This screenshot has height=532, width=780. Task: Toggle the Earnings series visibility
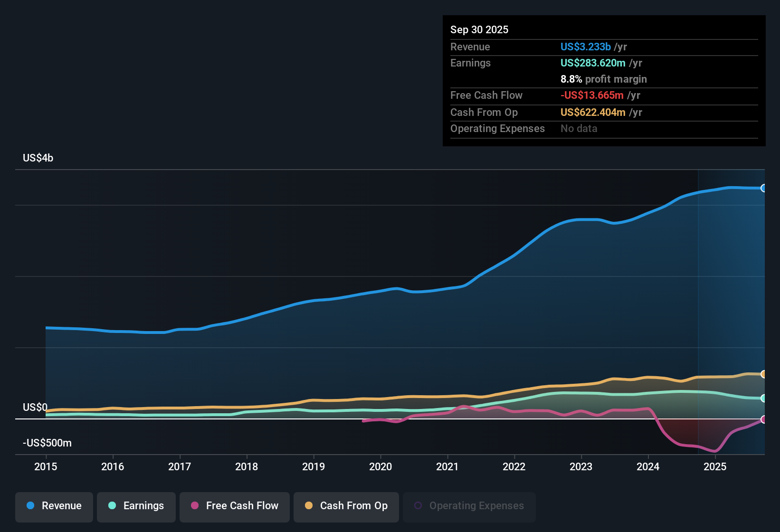point(136,506)
